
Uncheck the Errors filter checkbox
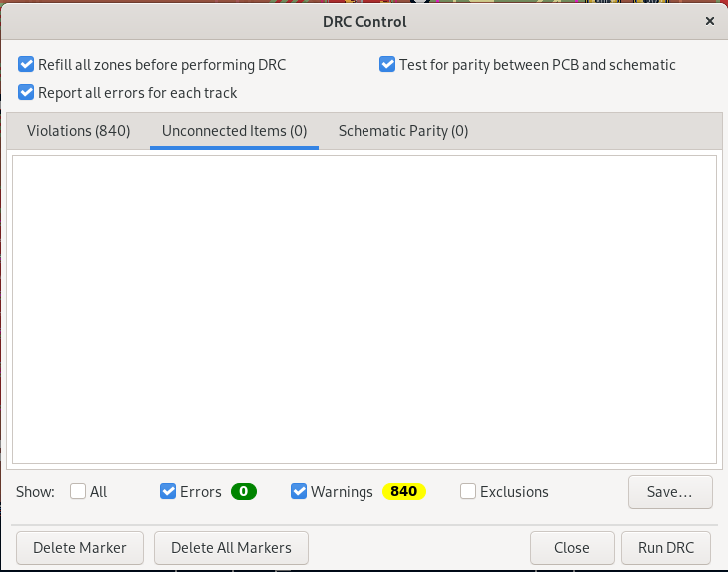pos(168,491)
